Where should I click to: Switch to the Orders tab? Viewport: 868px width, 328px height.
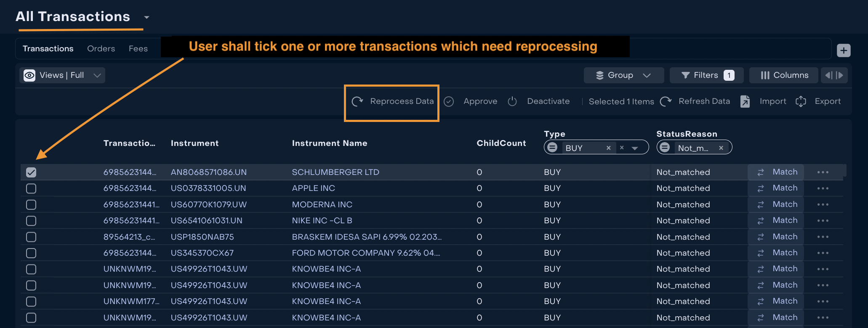tap(101, 49)
